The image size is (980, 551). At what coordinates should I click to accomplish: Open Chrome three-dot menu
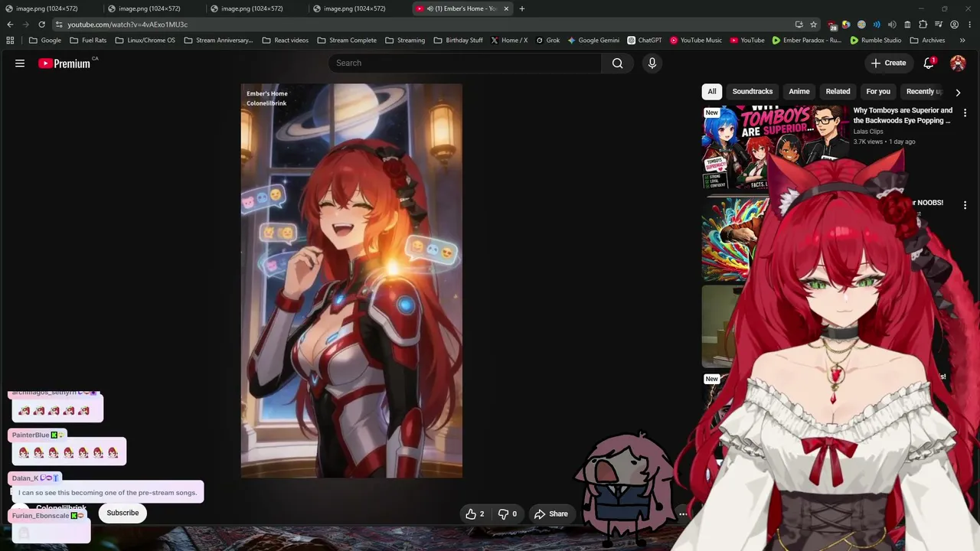tap(969, 24)
